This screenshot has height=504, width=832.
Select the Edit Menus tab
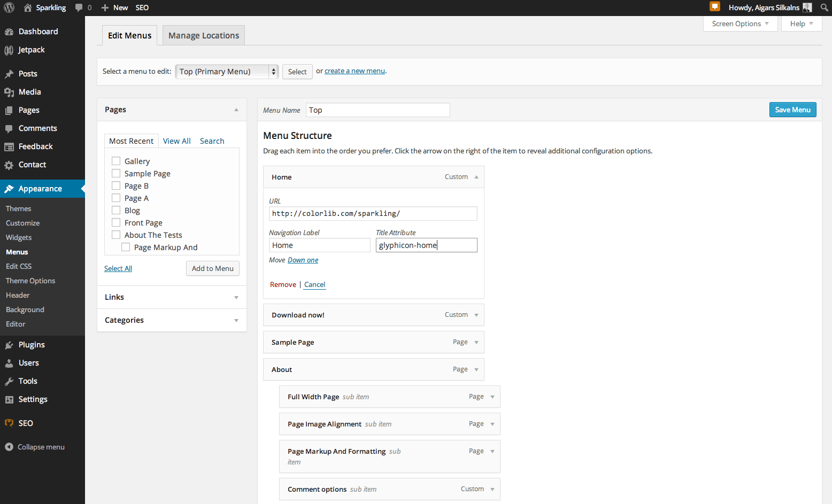(x=129, y=35)
